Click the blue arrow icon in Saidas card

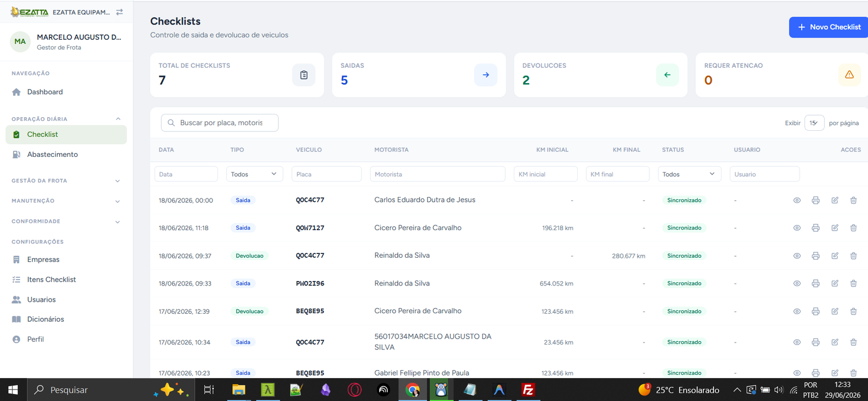(486, 75)
